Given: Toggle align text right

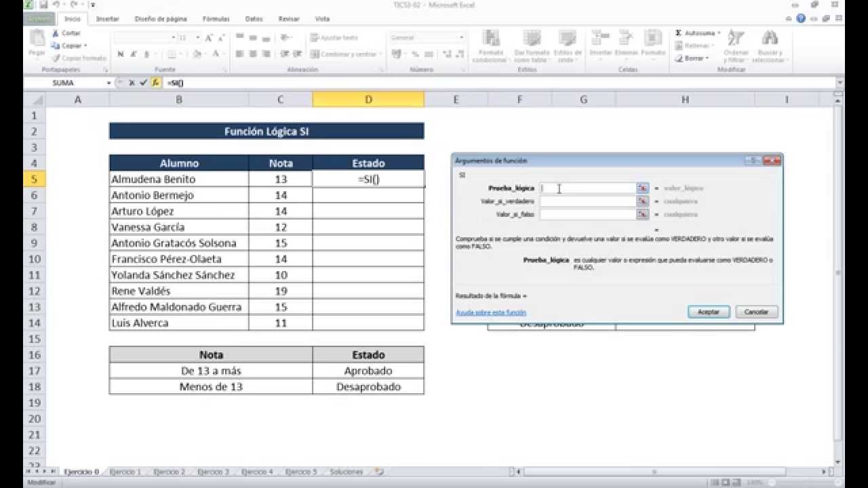Looking at the screenshot, I should click(x=266, y=54).
